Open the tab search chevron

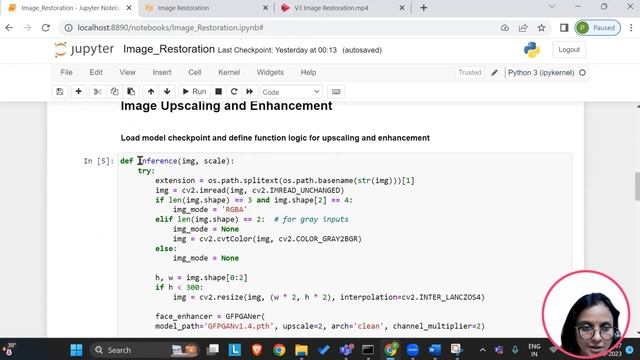click(x=552, y=7)
